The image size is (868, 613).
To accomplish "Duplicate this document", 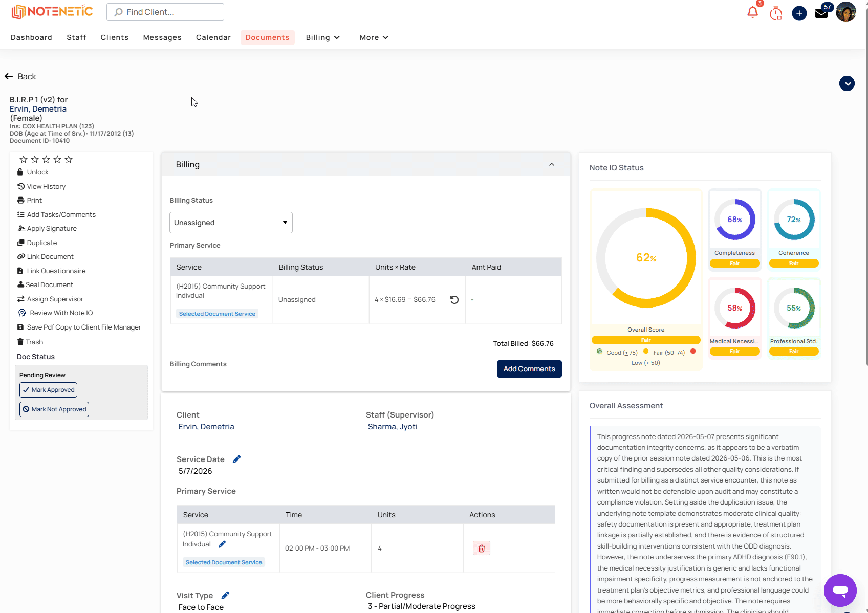I will point(37,243).
